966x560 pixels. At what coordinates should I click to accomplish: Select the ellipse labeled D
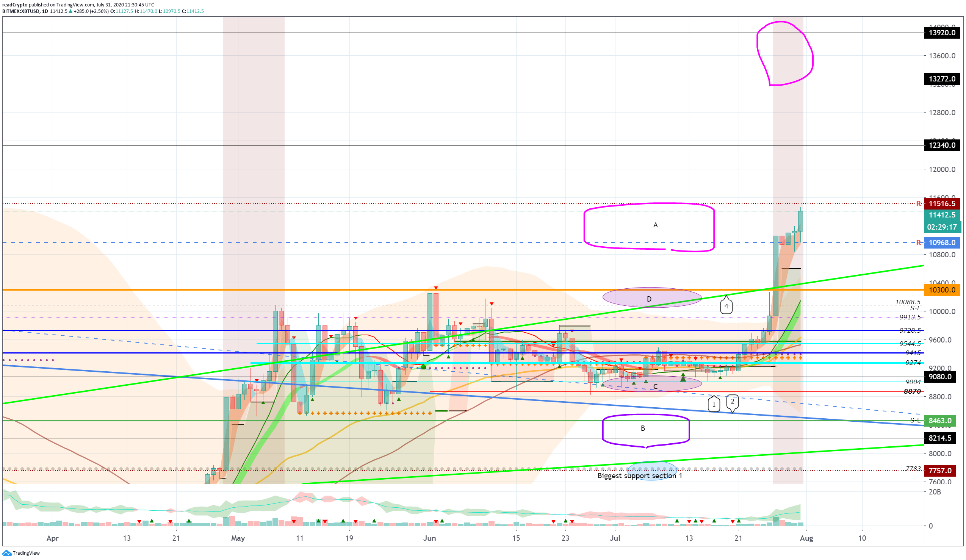click(652, 297)
